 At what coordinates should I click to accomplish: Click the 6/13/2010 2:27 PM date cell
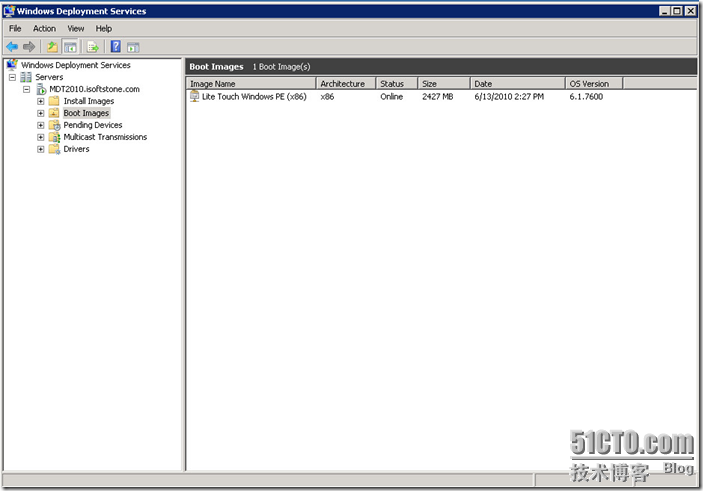tap(509, 96)
